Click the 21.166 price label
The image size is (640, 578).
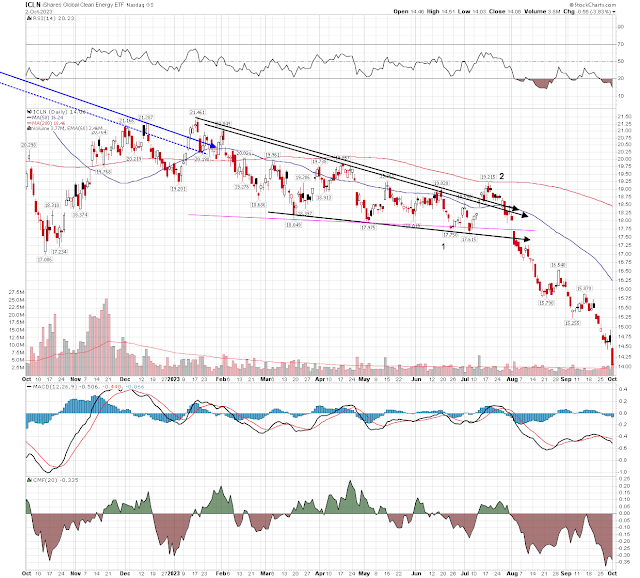127,121
